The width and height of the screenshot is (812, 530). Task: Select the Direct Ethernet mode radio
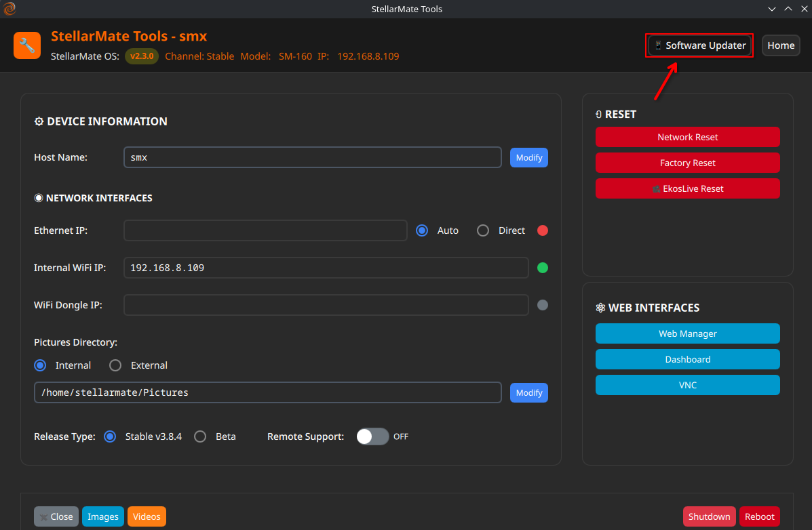pos(482,230)
